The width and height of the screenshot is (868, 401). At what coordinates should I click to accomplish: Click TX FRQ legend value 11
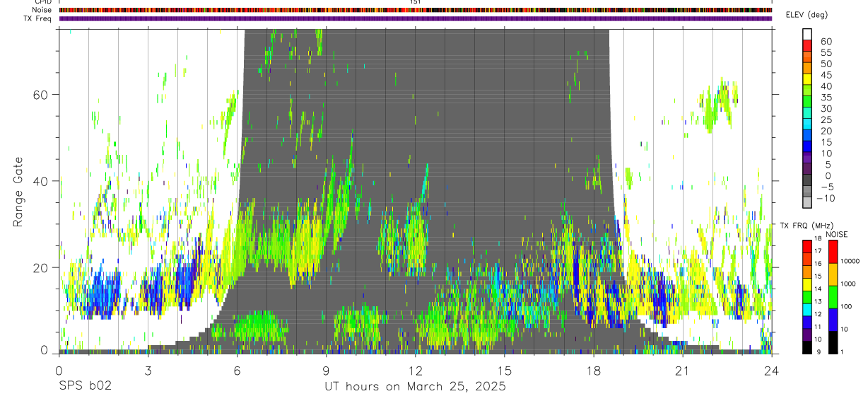(816, 327)
